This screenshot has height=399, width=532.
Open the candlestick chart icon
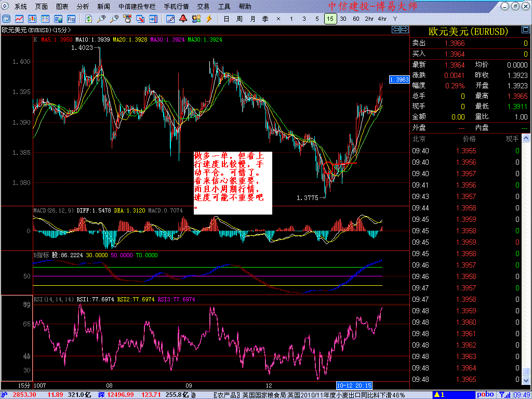point(32,19)
